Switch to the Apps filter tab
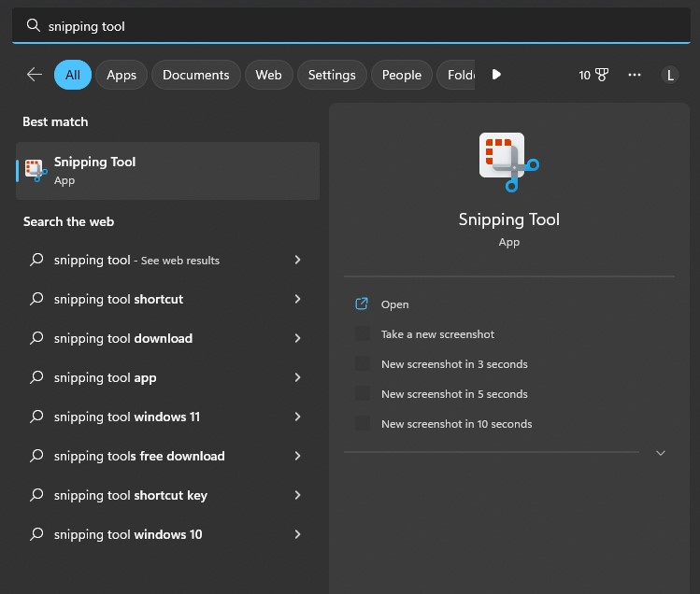The height and width of the screenshot is (594, 700). pos(121,75)
